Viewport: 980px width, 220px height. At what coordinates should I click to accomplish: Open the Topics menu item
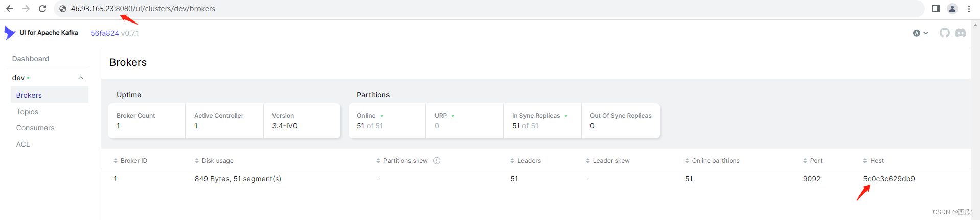pyautogui.click(x=27, y=112)
